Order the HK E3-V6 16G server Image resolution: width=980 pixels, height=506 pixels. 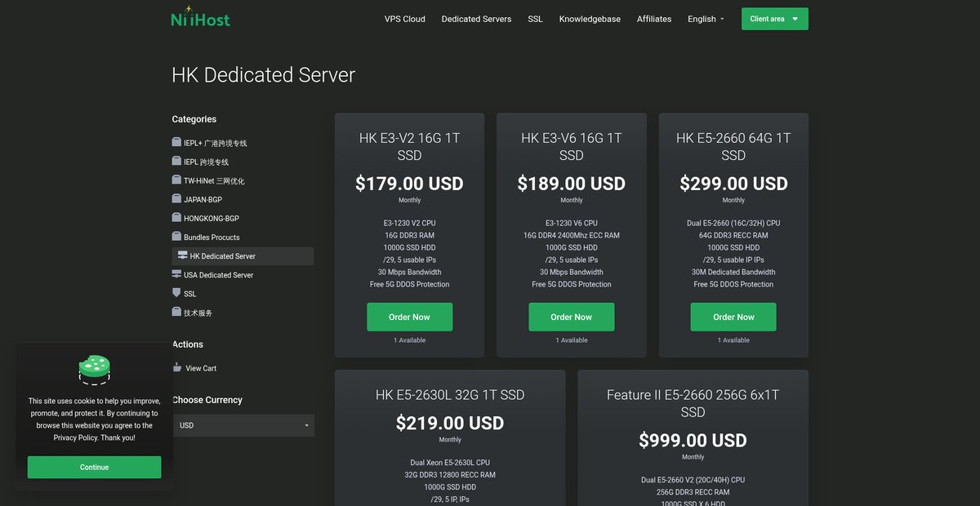[x=572, y=317]
